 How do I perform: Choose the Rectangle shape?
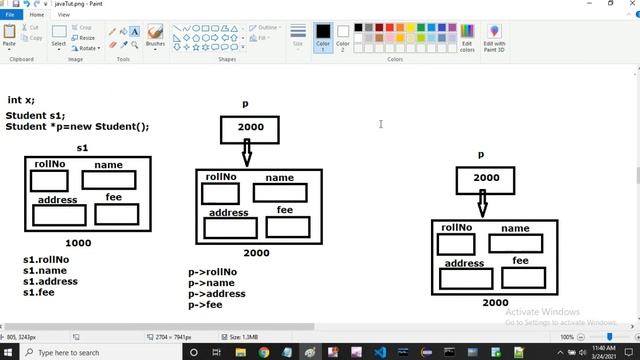pyautogui.click(x=205, y=29)
